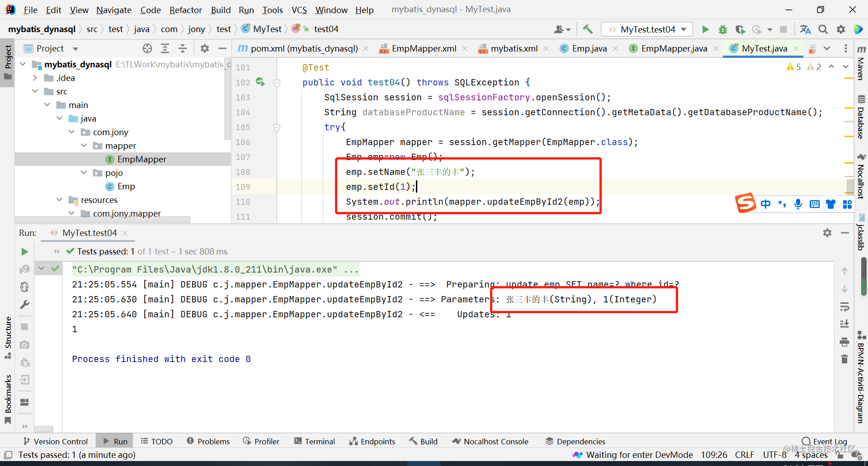
Task: Open Search Everywhere magnifier icon
Action: (x=823, y=29)
